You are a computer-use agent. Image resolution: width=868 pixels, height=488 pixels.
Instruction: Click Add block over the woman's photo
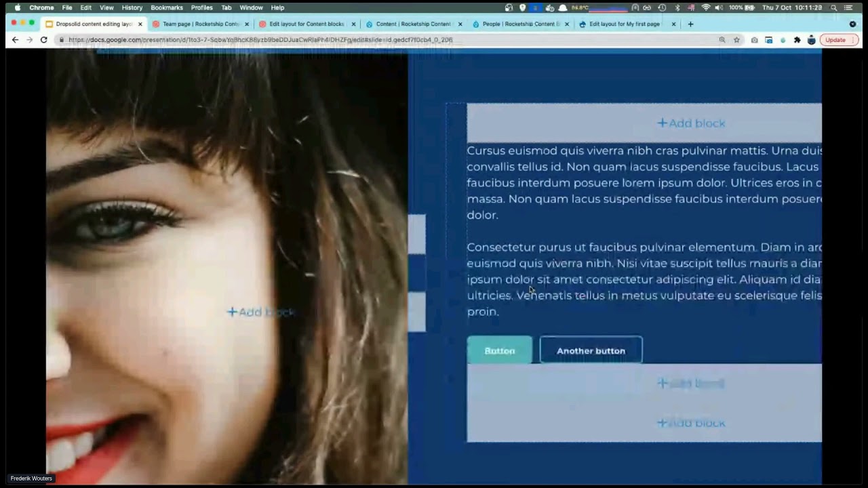tap(260, 312)
